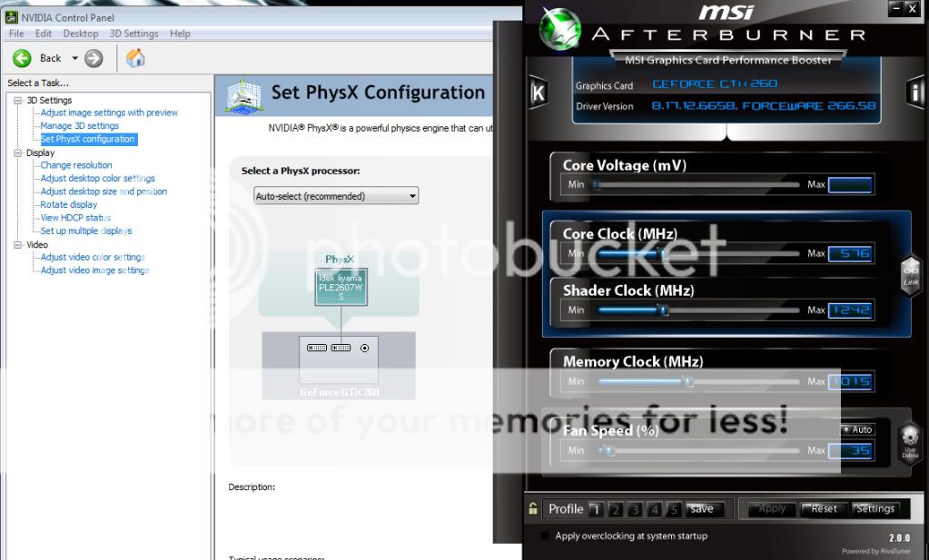Viewport: 929px width, 560px height.
Task: Click the Set PhysX Configuration header icon
Action: click(x=243, y=96)
